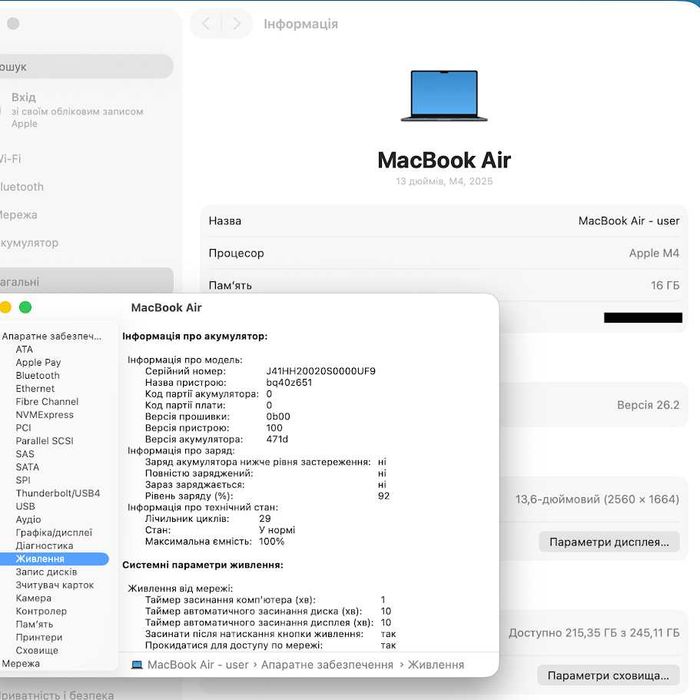This screenshot has width=700, height=700.
Task: Select "Пам'ять" in System Information hardware list
Action: tap(34, 624)
